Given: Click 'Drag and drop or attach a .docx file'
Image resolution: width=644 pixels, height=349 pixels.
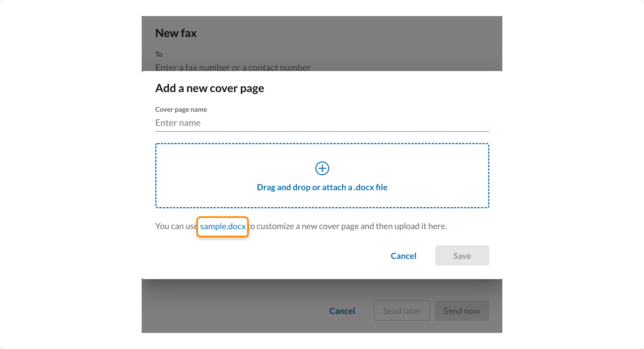Looking at the screenshot, I should [322, 187].
